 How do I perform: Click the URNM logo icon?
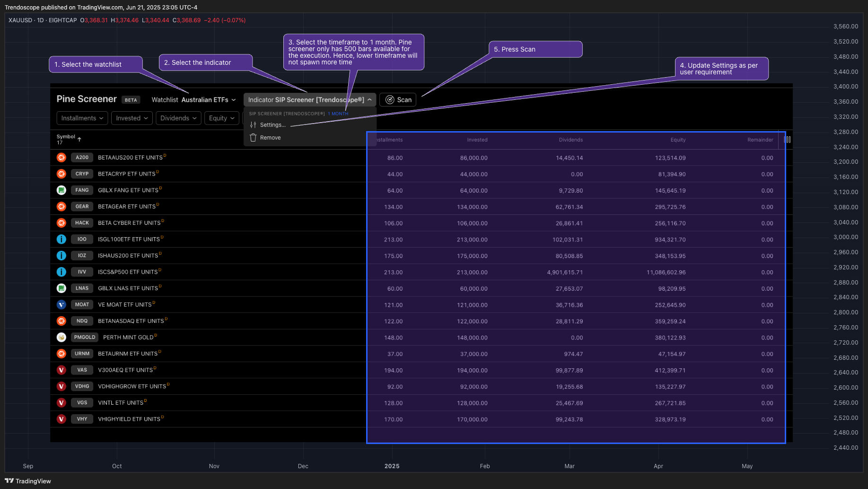61,354
